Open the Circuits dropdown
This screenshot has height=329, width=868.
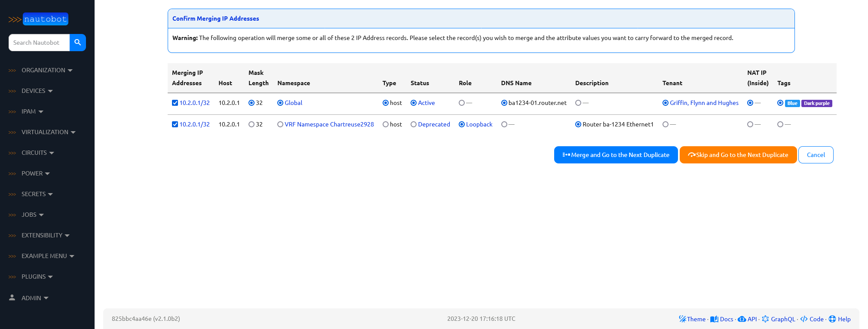pyautogui.click(x=38, y=153)
